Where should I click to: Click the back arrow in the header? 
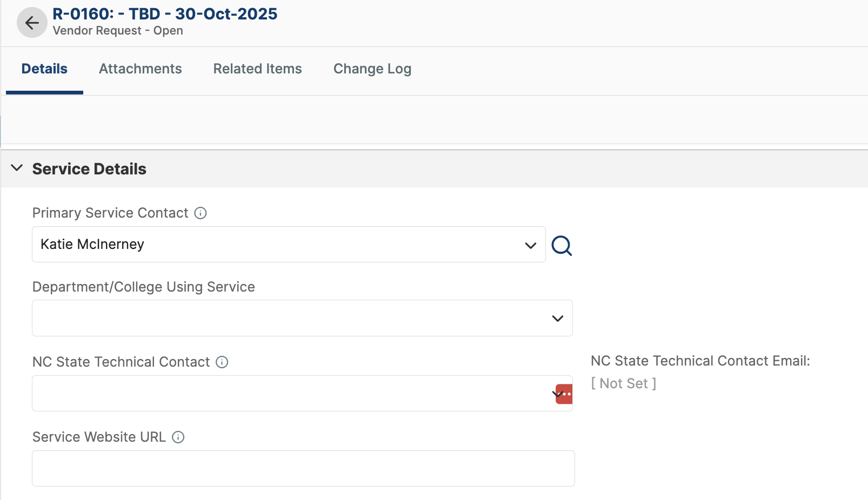click(x=31, y=22)
